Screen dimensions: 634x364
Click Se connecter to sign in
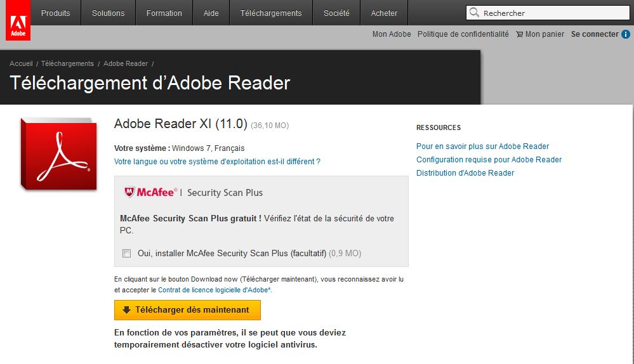pos(595,34)
